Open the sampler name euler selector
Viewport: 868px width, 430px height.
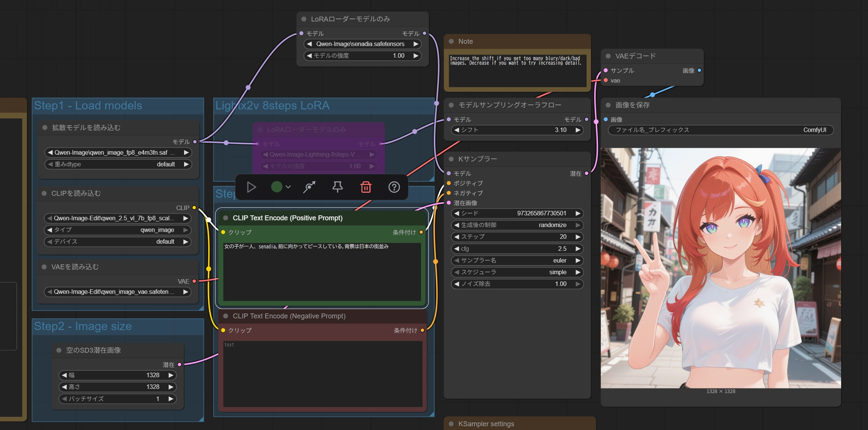[x=517, y=261]
